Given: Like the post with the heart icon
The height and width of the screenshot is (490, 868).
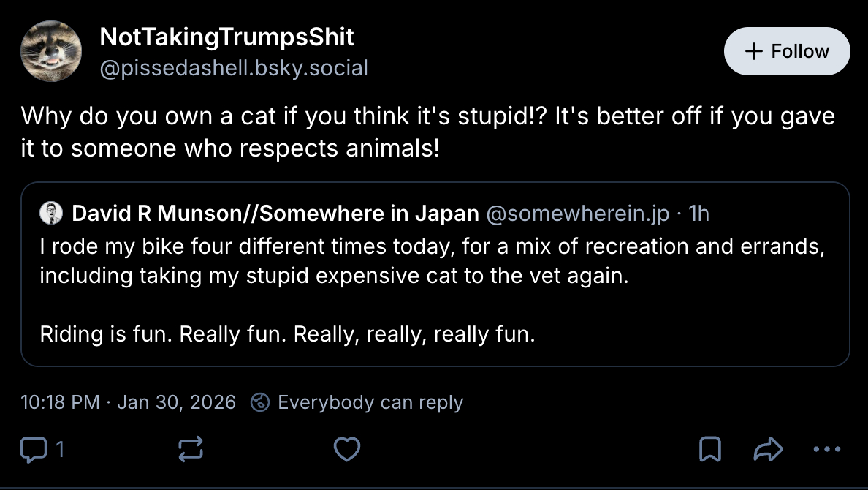Looking at the screenshot, I should pyautogui.click(x=346, y=449).
